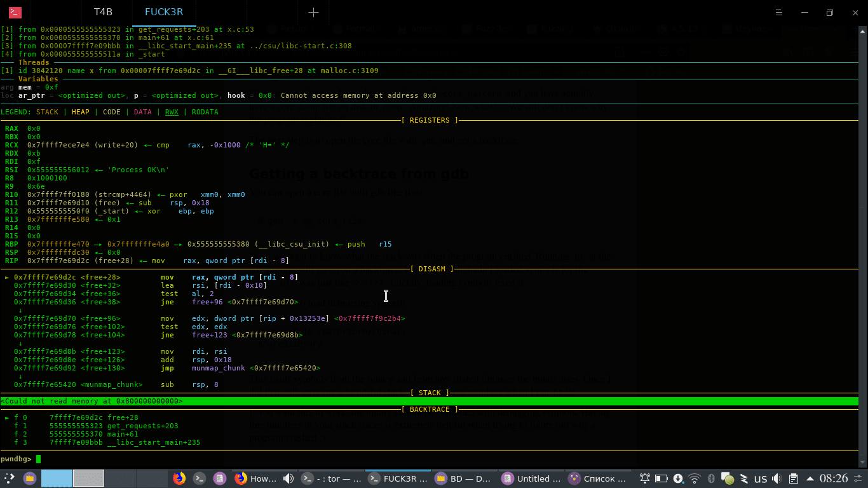Launch Firefox from the pinned taskbar icon
This screenshot has height=488, width=868.
pyautogui.click(x=179, y=478)
